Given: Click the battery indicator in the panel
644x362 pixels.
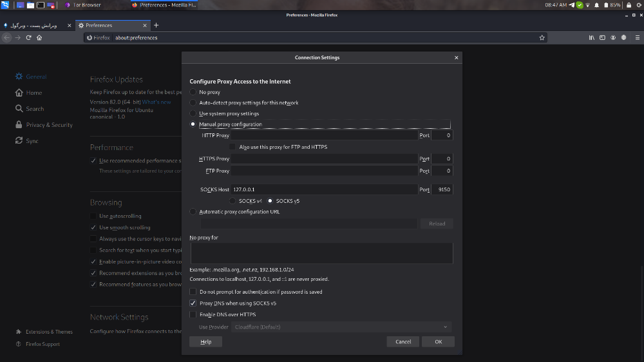Looking at the screenshot, I should click(x=612, y=5).
